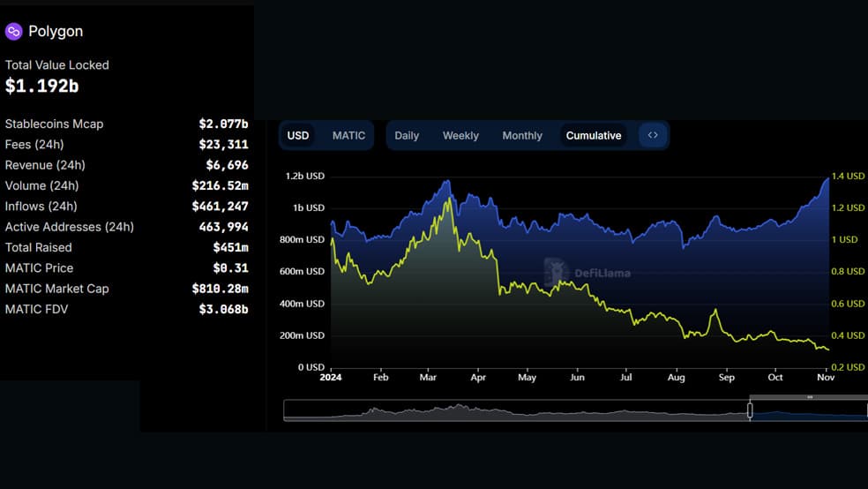Click the 1.2b USD axis label
Screen dimensions: 868x489
point(305,177)
